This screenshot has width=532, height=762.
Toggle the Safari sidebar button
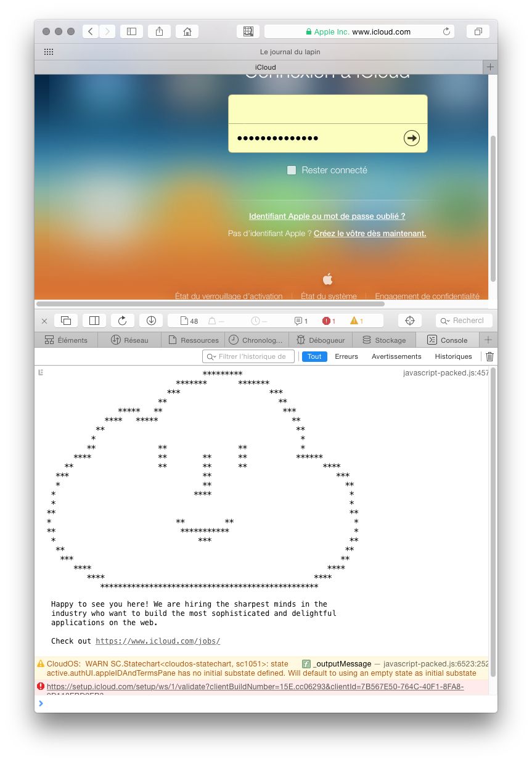131,31
